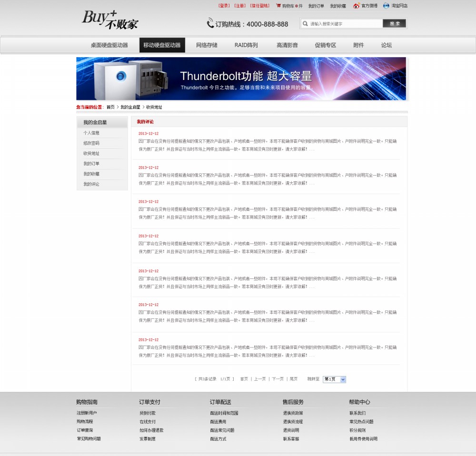Click the Thunderbolt promotional banner
Image resolution: width=476 pixels, height=456 pixels.
pyautogui.click(x=241, y=79)
